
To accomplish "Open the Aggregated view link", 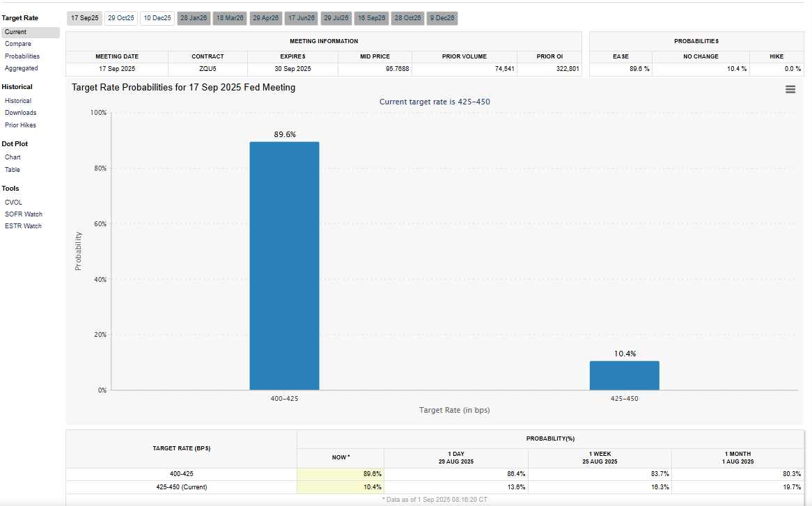I will [x=22, y=68].
